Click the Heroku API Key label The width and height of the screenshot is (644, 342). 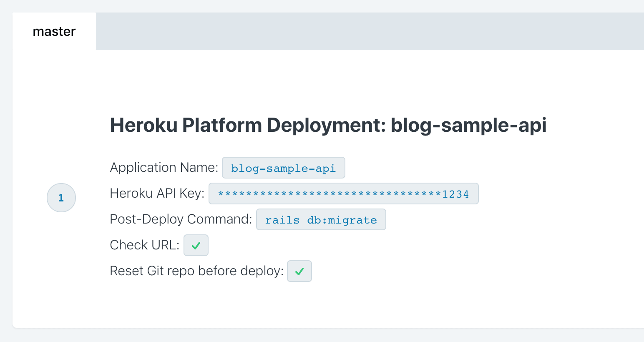157,193
